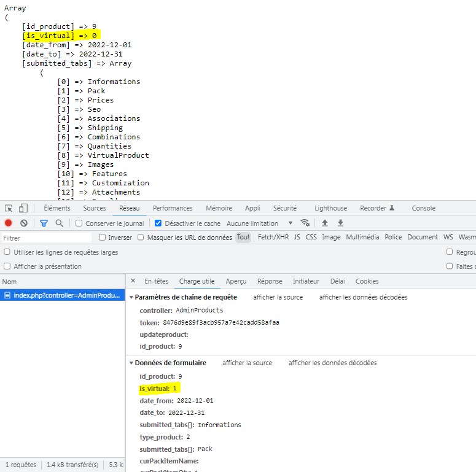Filter requests by Police
Screen dimensions: 476x472
393,237
